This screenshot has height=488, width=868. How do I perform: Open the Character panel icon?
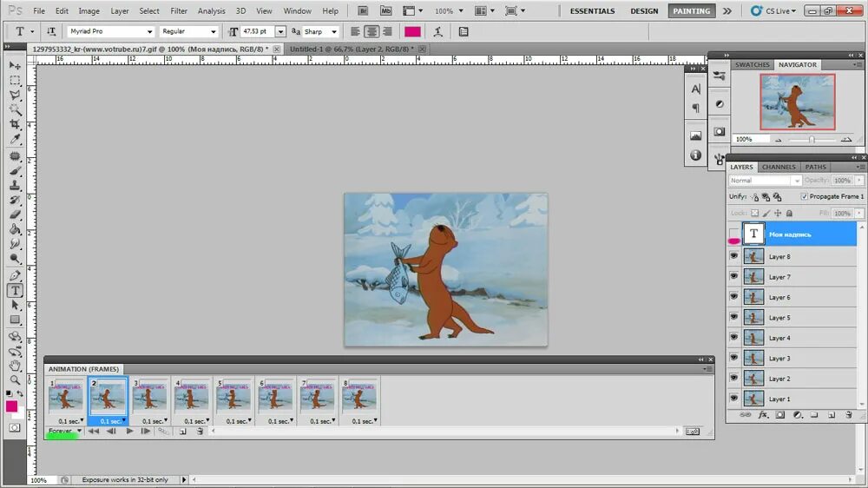click(x=696, y=89)
